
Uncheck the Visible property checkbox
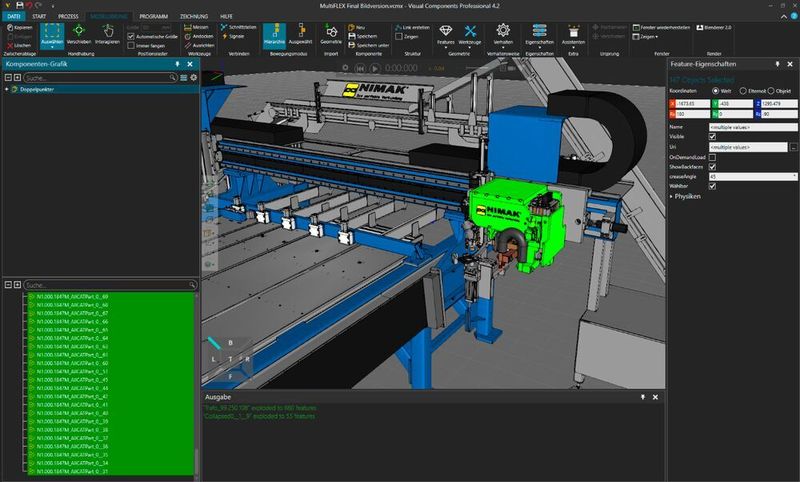click(712, 137)
